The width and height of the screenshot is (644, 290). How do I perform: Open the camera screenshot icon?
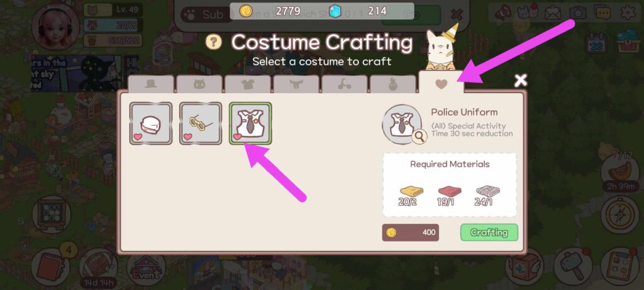578,13
